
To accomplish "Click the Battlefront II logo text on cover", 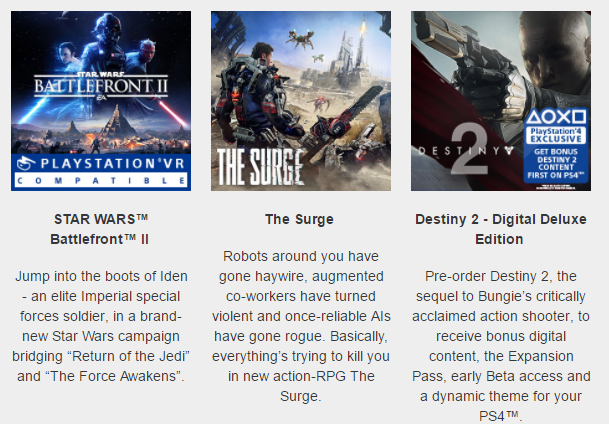I will pyautogui.click(x=101, y=85).
